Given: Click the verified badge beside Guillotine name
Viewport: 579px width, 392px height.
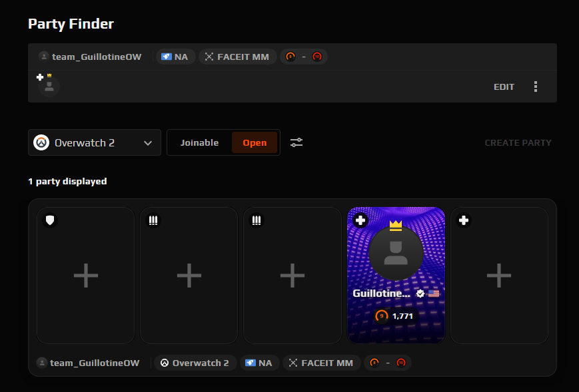Looking at the screenshot, I should [x=420, y=294].
